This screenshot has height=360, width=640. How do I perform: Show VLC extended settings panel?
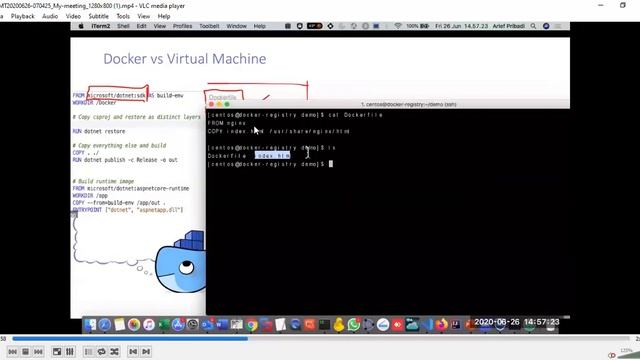70,351
